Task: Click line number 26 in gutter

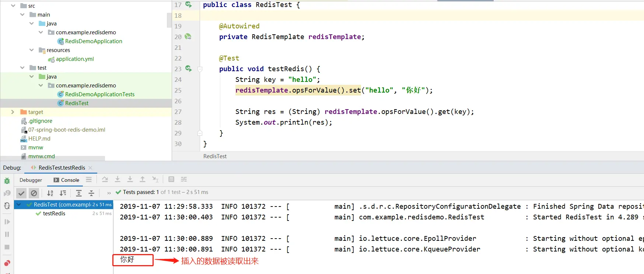Action: tap(178, 101)
